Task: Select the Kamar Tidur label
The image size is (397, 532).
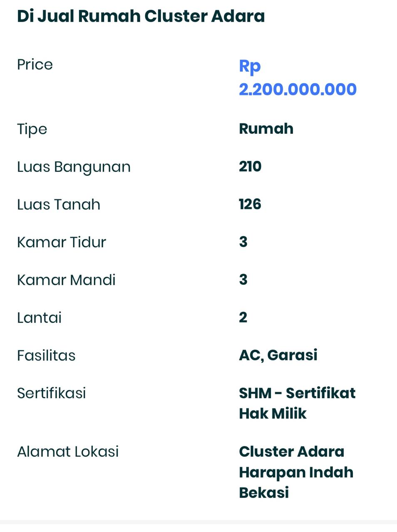Action: click(62, 242)
